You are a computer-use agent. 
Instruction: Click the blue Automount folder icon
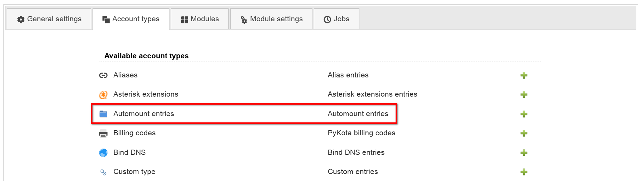tap(103, 114)
